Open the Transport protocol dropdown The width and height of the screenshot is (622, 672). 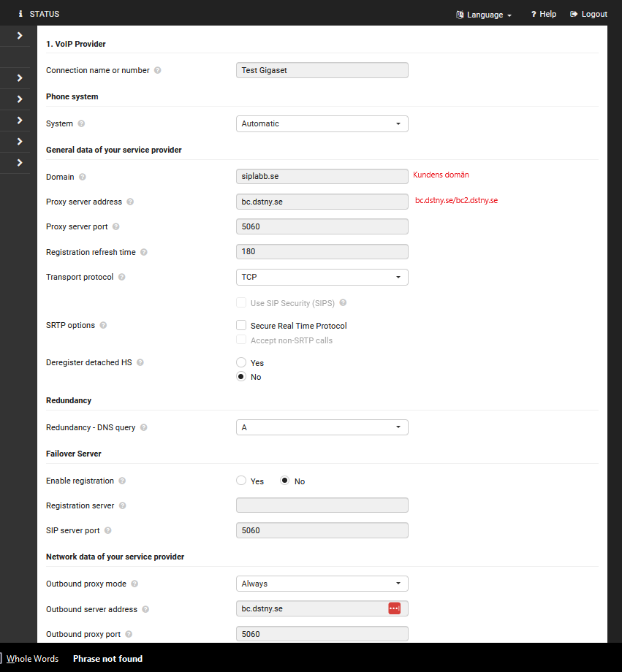pyautogui.click(x=322, y=278)
